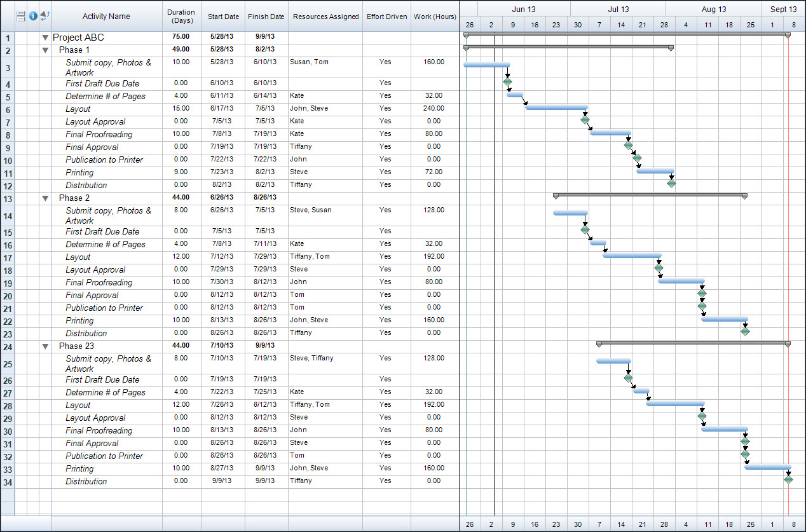Collapse the Project ABC summary row
The image size is (806, 532).
point(45,38)
